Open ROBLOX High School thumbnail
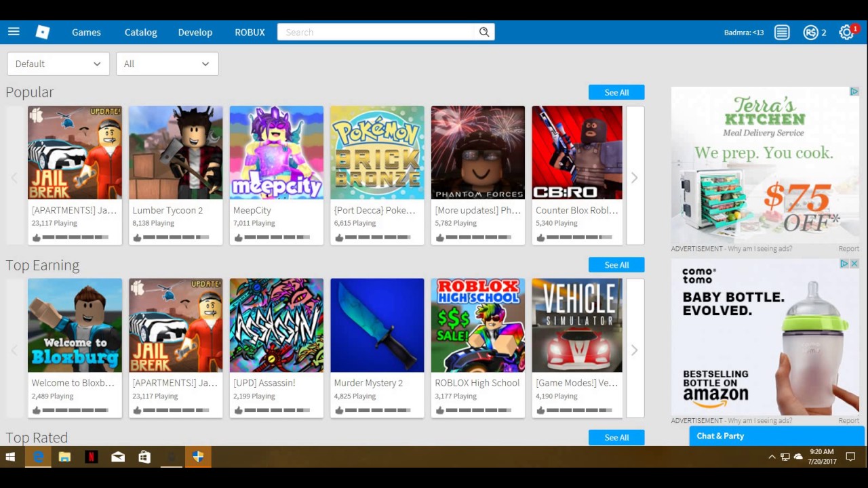868x488 pixels. (478, 325)
